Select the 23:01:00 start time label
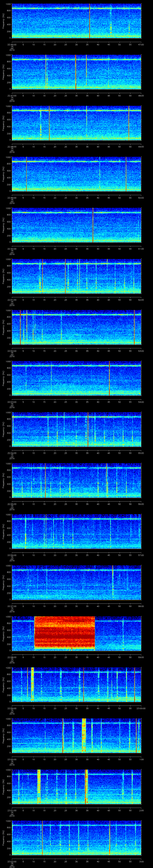 pyautogui.click(x=12, y=810)
